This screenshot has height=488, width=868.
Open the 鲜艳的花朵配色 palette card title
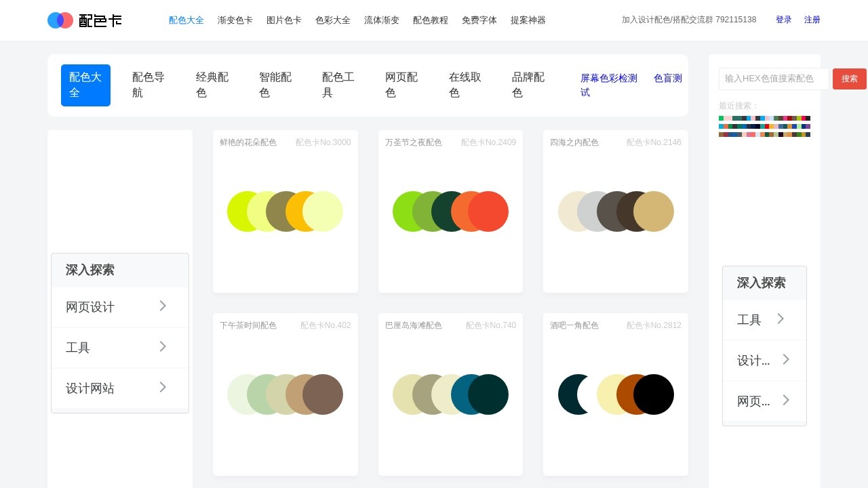[248, 142]
